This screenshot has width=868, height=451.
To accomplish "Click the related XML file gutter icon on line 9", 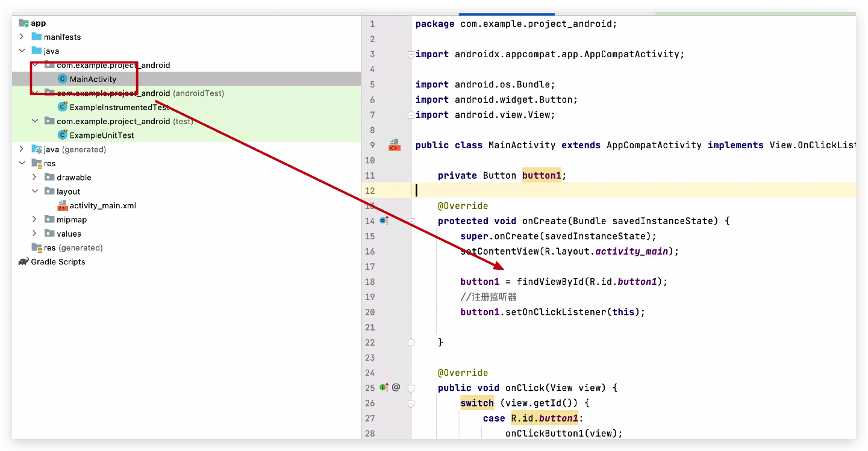I will pos(395,145).
